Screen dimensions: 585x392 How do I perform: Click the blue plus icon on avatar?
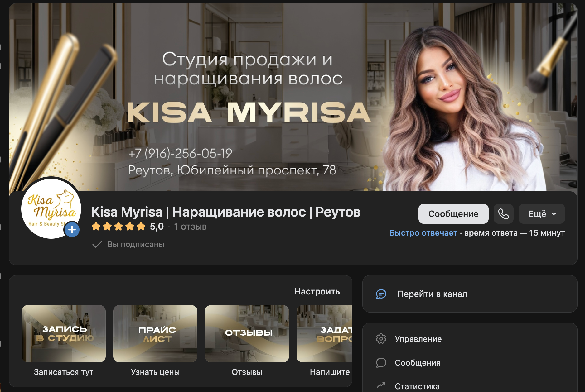pos(72,230)
